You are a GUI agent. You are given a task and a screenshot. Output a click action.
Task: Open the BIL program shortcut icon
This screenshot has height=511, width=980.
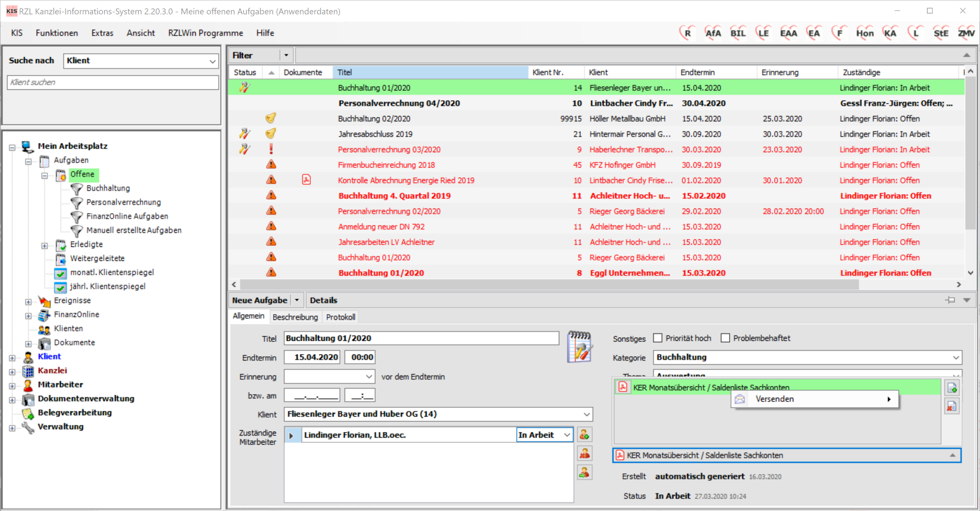click(738, 33)
